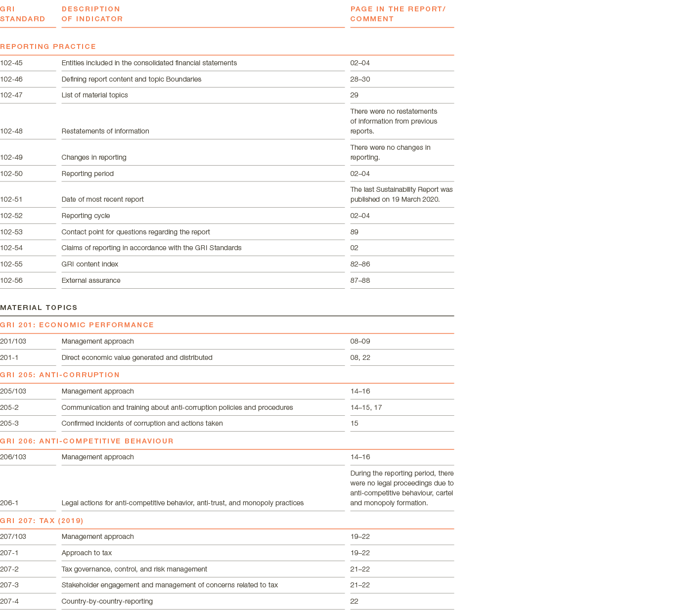673x616 pixels.
Task: Click 'Approach to tax' description
Action: coord(87,553)
